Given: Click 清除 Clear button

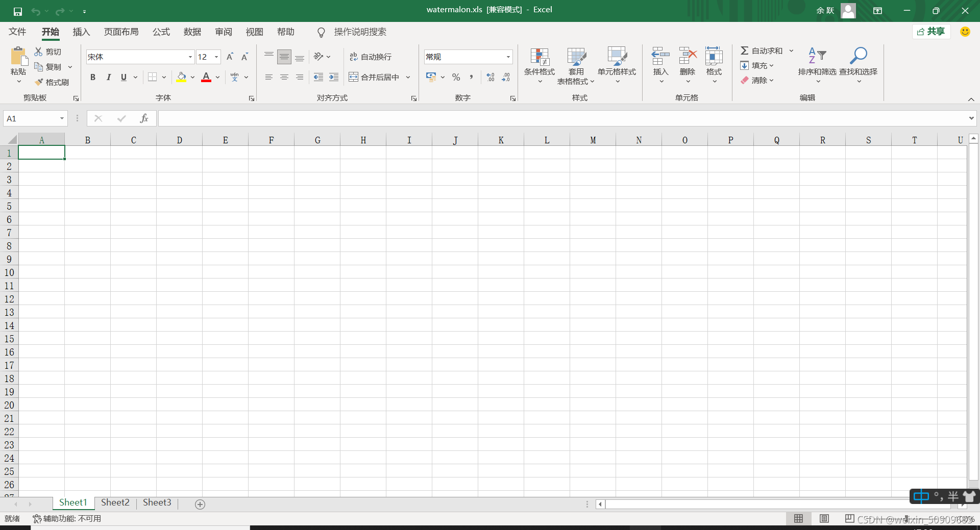Looking at the screenshot, I should pyautogui.click(x=757, y=80).
